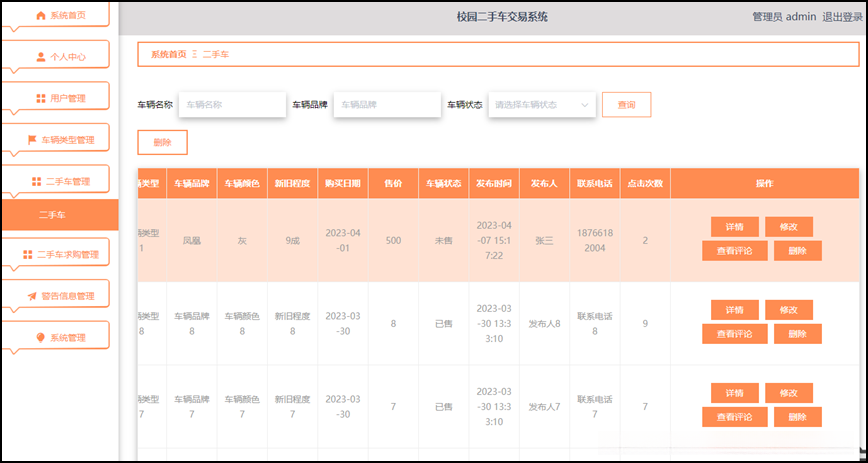
Task: Click the 校园二手车交易系统 title
Action: (x=502, y=17)
